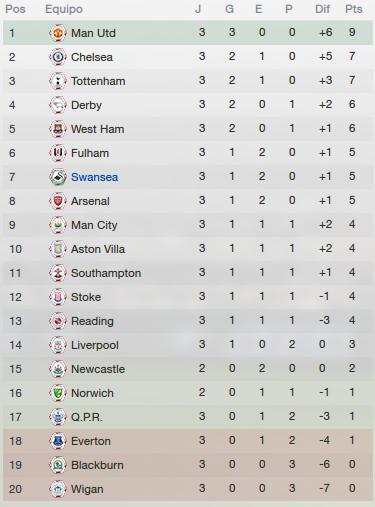Sort by the Dif column header
375x507 pixels.
(322, 9)
